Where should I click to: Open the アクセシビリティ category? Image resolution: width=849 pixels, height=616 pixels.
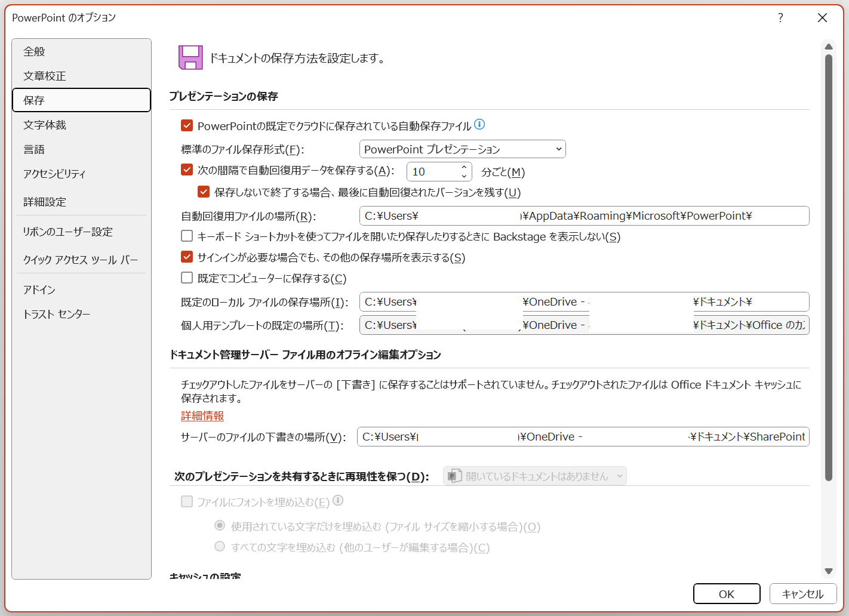[81, 174]
